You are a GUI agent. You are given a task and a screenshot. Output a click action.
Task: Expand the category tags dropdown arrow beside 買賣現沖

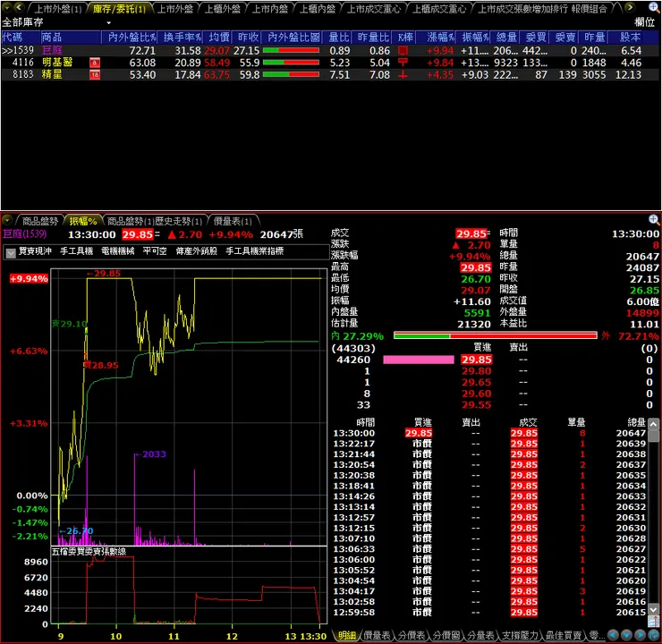pyautogui.click(x=11, y=252)
